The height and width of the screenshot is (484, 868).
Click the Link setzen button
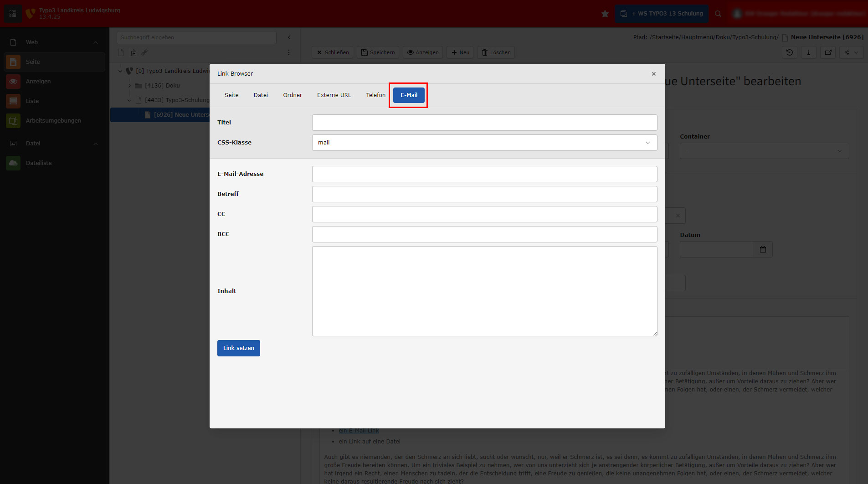[x=238, y=348]
